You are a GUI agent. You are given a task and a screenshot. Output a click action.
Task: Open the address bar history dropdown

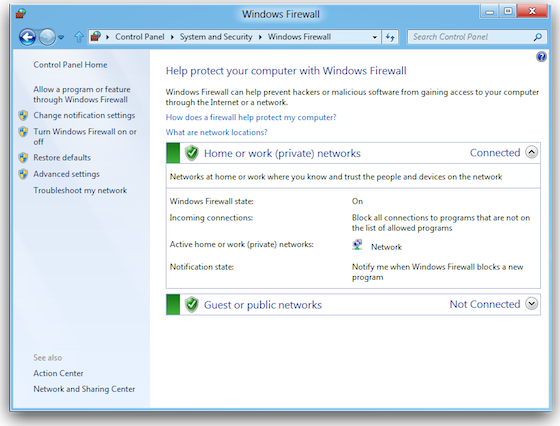point(374,37)
